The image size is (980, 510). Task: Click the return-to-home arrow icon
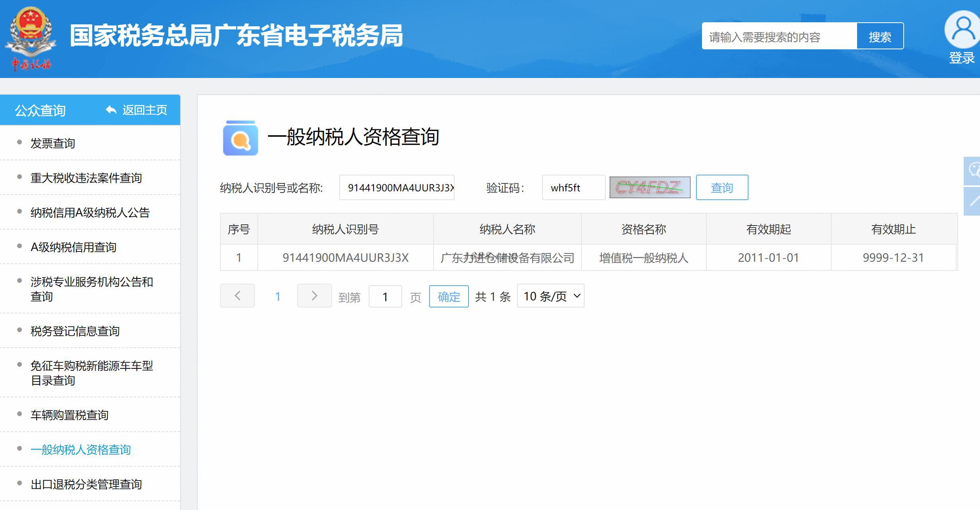coord(111,110)
